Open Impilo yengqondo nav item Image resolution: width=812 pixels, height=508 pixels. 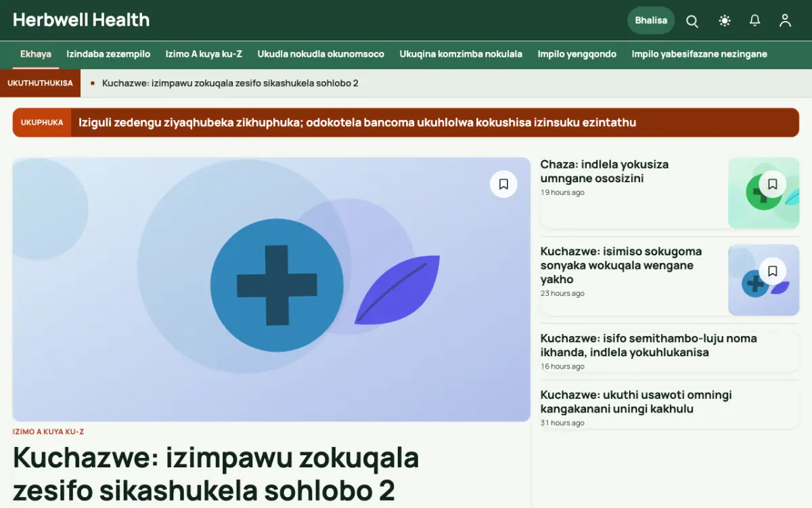[577, 54]
